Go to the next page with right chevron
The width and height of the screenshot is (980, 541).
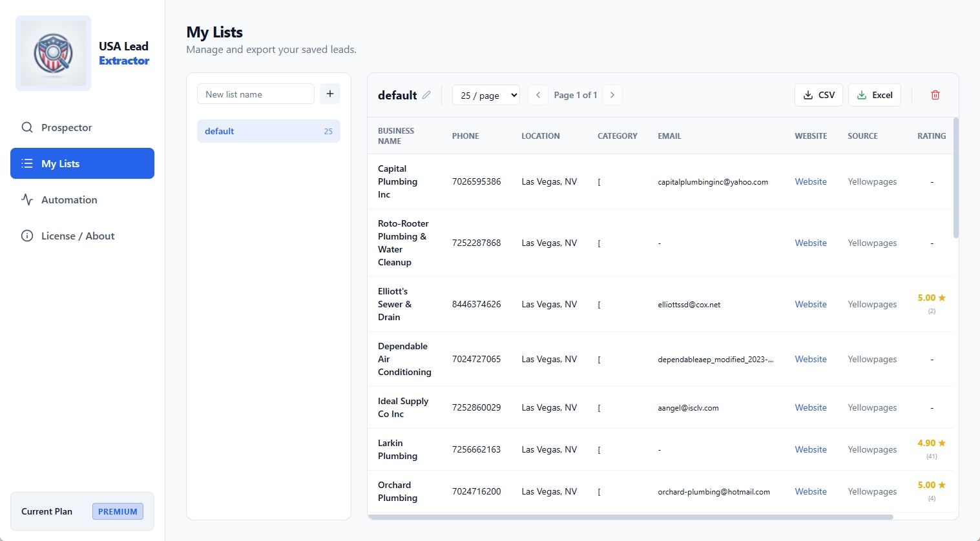pos(612,95)
